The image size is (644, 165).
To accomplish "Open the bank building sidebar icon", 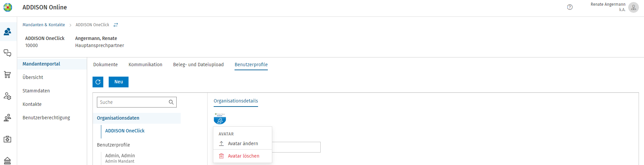I will pos(7,161).
